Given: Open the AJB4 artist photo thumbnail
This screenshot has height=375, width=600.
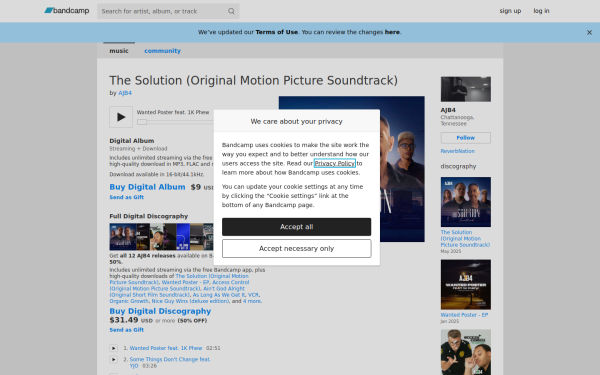Looking at the screenshot, I should [x=466, y=89].
